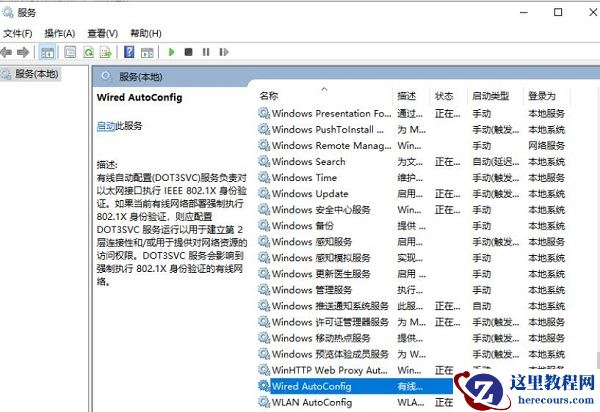
Task: Click gear icon of Windows Update row
Action: (x=264, y=194)
